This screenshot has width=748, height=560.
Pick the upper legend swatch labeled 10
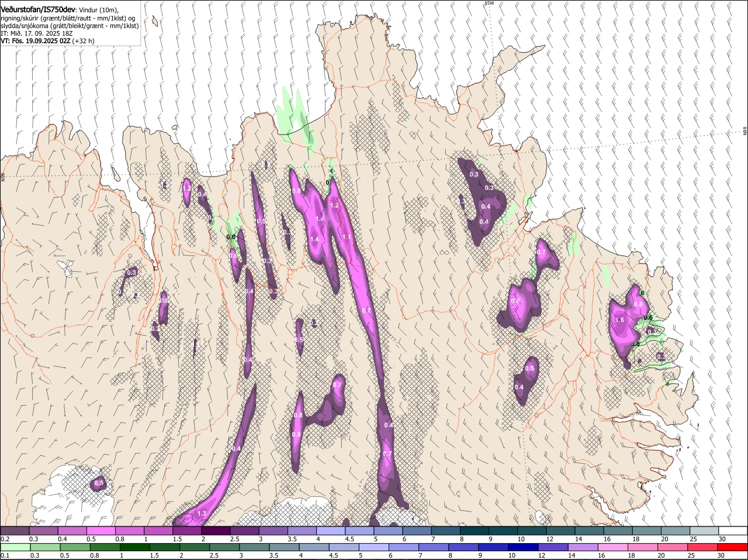pyautogui.click(x=532, y=530)
